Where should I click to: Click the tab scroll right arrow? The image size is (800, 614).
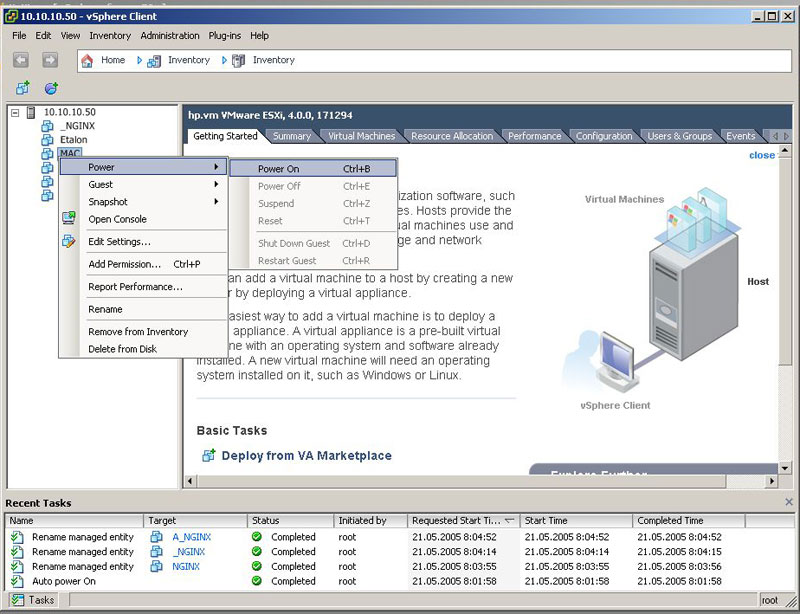786,136
